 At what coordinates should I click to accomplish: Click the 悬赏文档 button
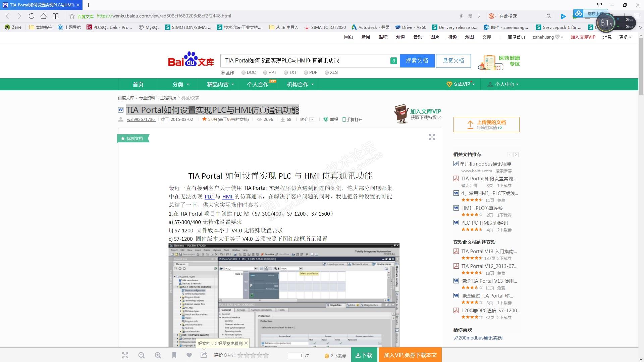453,61
